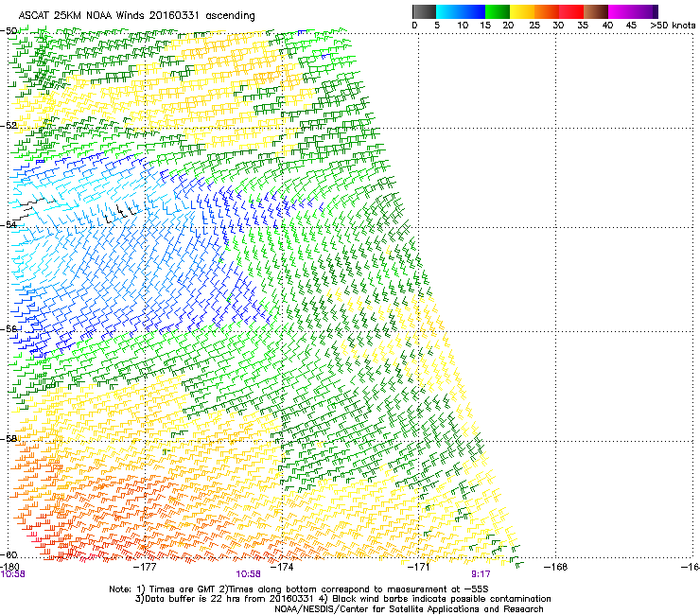Click the -177 longitude axis label

click(145, 567)
